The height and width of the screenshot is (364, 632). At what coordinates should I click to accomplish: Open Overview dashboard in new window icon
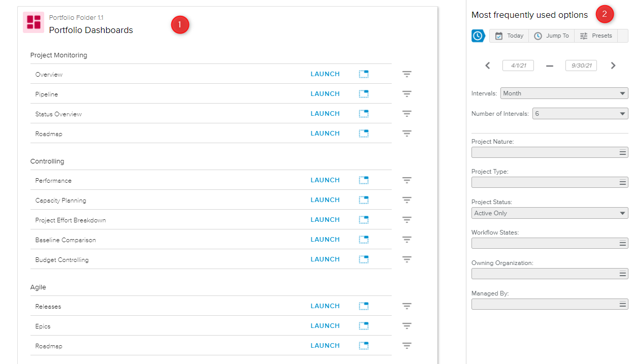[x=364, y=74]
